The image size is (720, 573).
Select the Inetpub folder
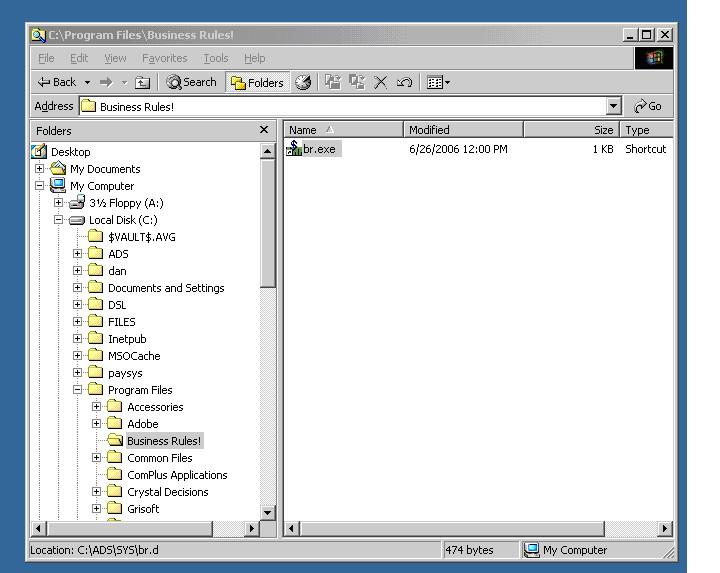pyautogui.click(x=127, y=339)
